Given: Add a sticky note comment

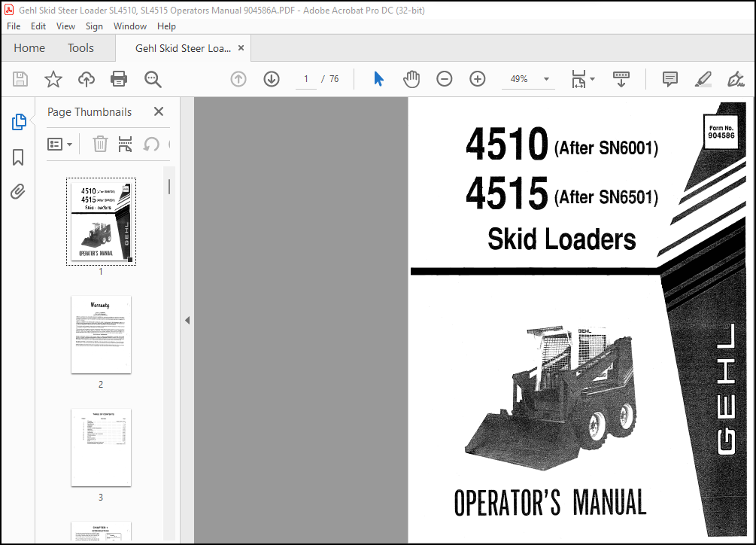Looking at the screenshot, I should click(x=670, y=79).
